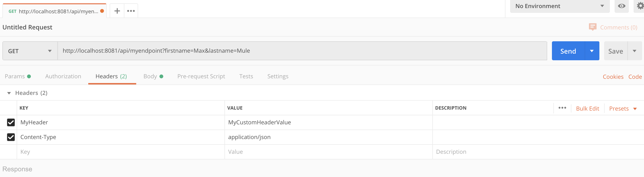This screenshot has width=644, height=177.
Task: Open the Cookies link
Action: tap(613, 77)
